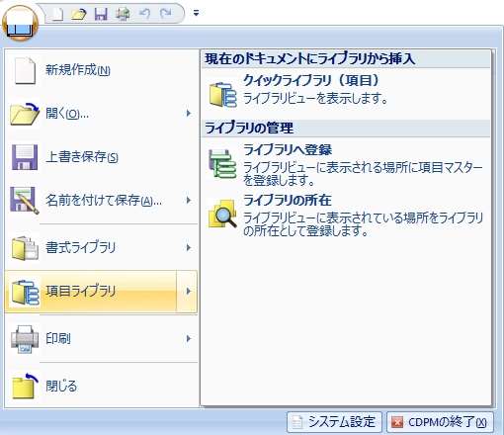Click the yellow folder icon for 閉じる
The height and width of the screenshot is (435, 504).
point(25,386)
